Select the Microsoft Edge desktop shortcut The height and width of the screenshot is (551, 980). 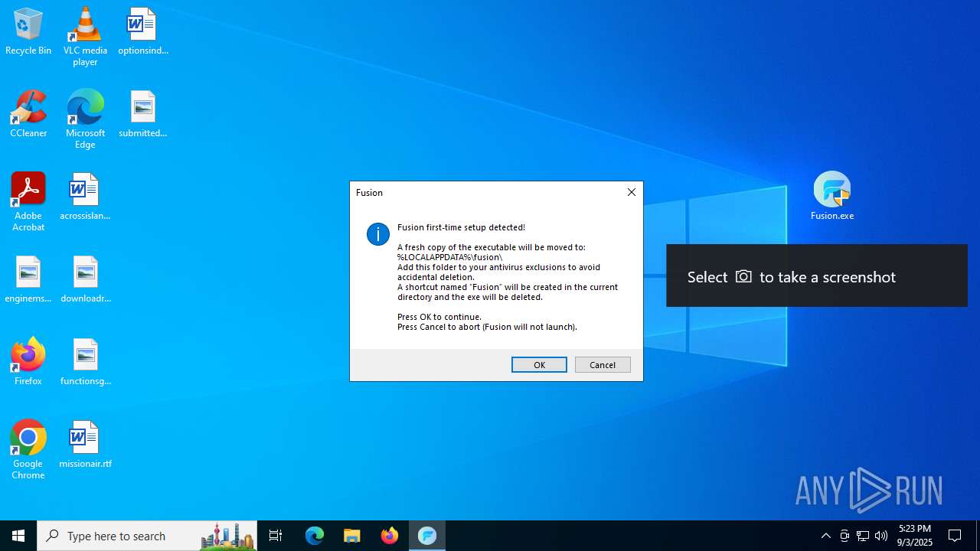85,119
